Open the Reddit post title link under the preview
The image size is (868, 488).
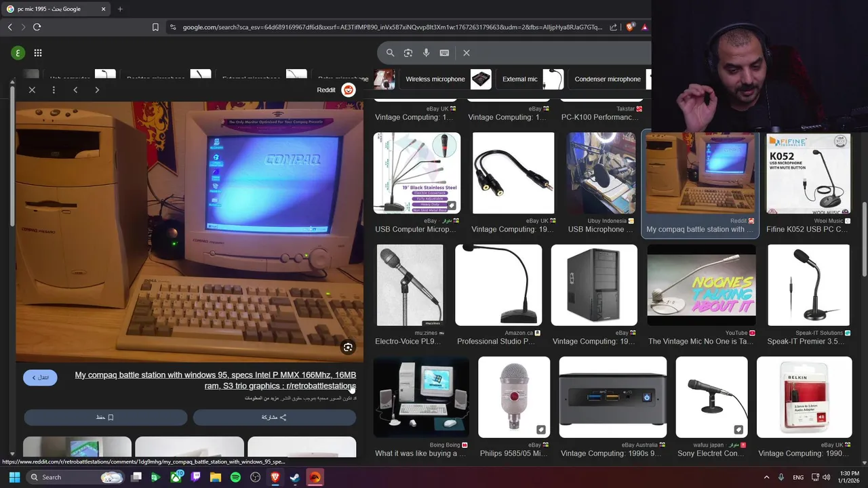(x=216, y=380)
